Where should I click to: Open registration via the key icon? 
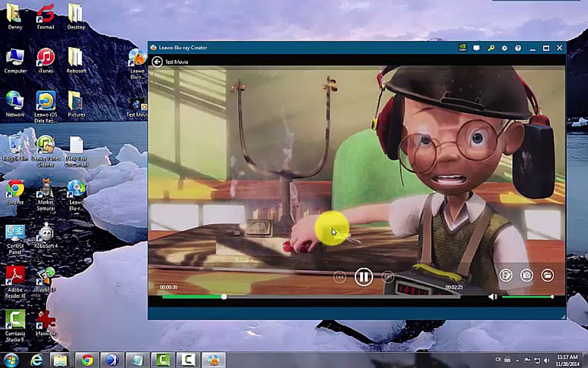click(x=491, y=48)
